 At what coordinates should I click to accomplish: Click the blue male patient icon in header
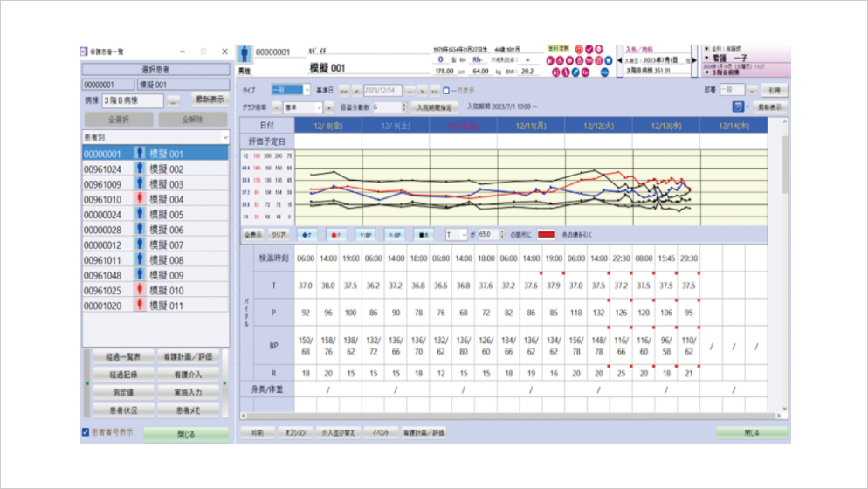245,53
